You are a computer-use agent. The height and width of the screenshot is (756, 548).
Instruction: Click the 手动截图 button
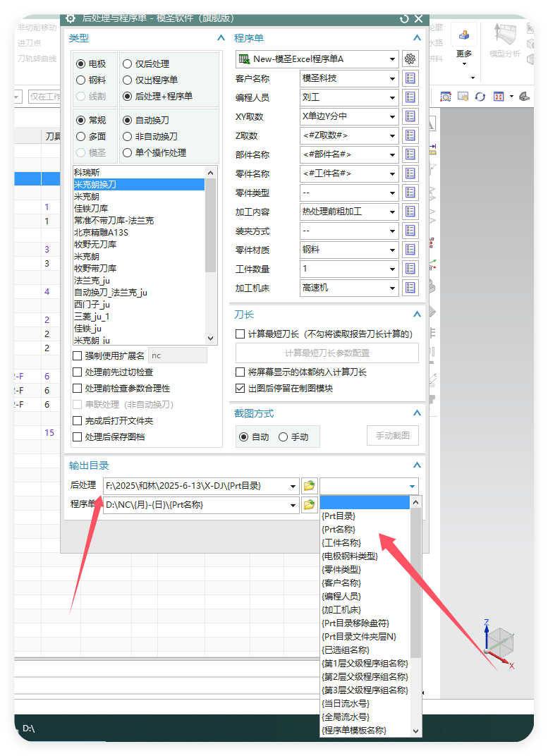pyautogui.click(x=392, y=435)
